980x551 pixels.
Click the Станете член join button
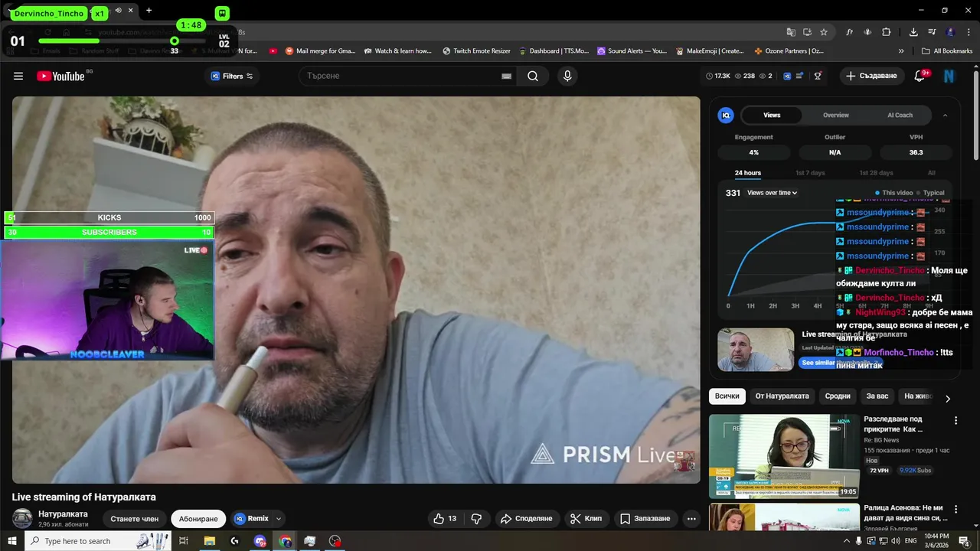pos(134,519)
